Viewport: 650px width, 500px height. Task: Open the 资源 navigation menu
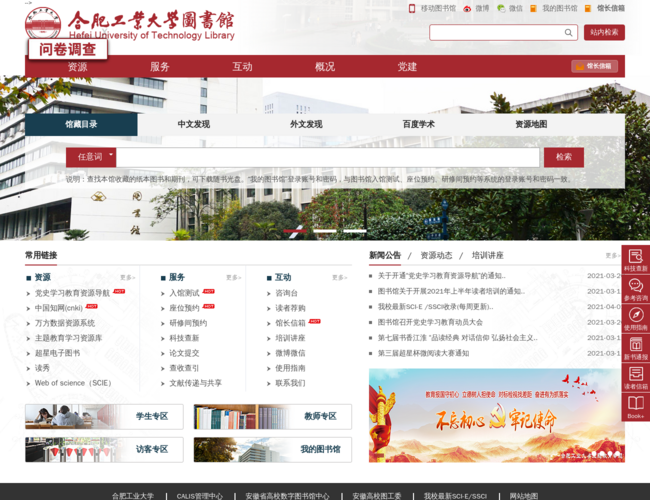(78, 66)
